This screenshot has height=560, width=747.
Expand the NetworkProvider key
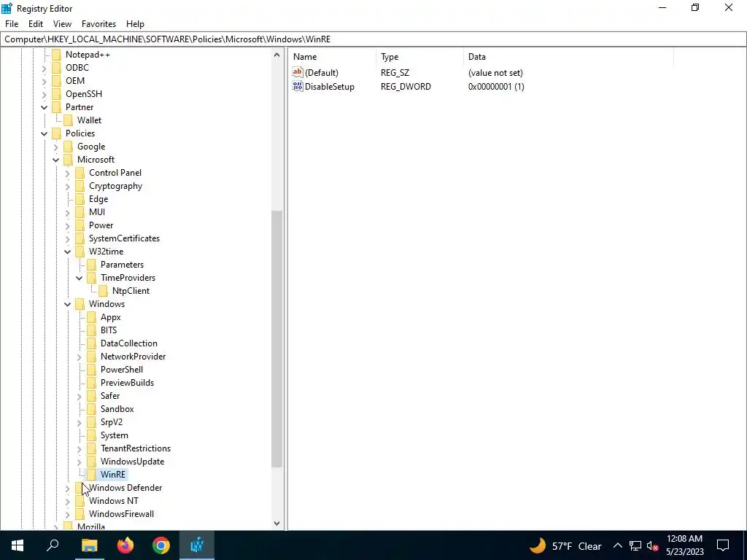(79, 356)
